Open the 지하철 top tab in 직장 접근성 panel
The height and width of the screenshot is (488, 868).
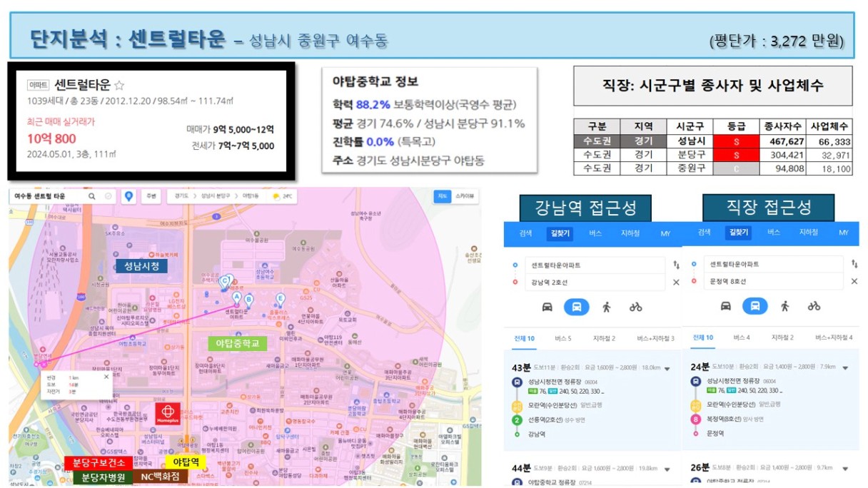[x=808, y=233]
